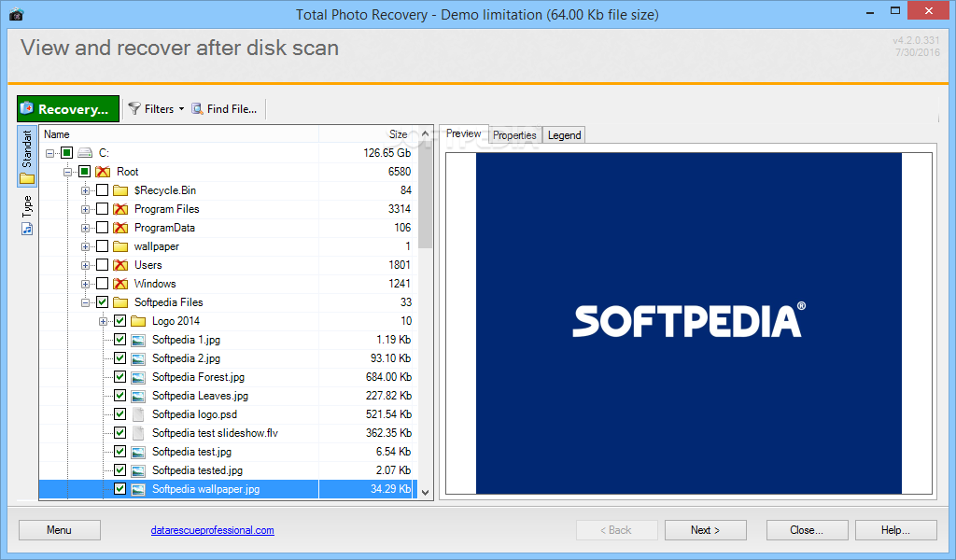Image resolution: width=956 pixels, height=560 pixels.
Task: Toggle the C: drive checkbox
Action: [67, 153]
